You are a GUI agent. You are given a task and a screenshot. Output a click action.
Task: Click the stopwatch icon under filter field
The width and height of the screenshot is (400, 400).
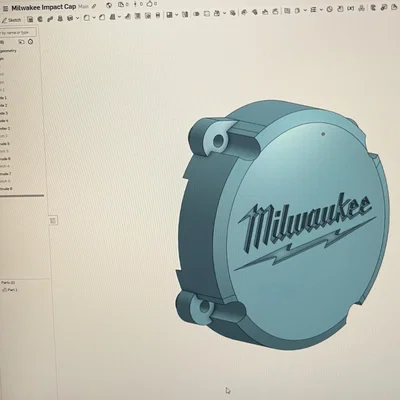(31, 42)
